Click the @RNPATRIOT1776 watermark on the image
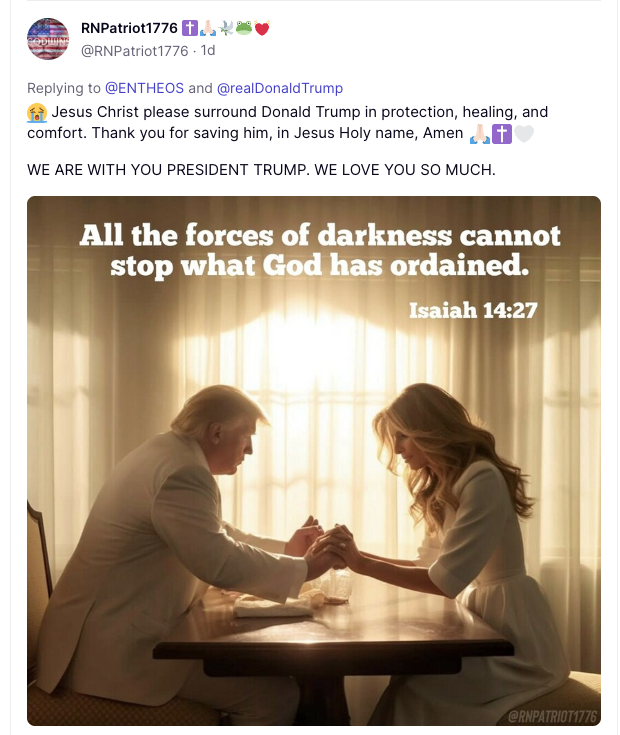This screenshot has width=620, height=735. pos(551,716)
